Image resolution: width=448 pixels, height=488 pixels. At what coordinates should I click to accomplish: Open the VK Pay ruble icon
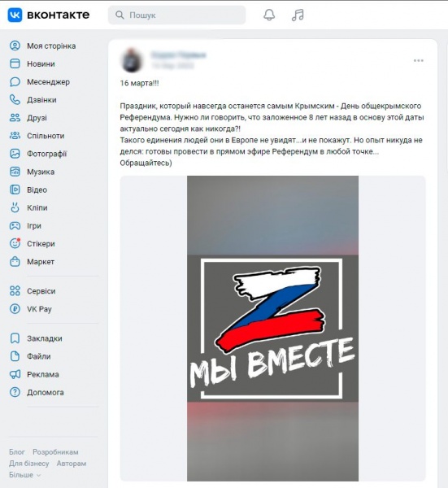coord(15,309)
